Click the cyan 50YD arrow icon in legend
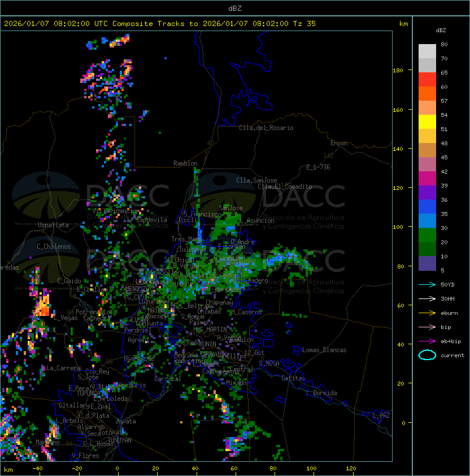470x476 pixels. click(427, 285)
